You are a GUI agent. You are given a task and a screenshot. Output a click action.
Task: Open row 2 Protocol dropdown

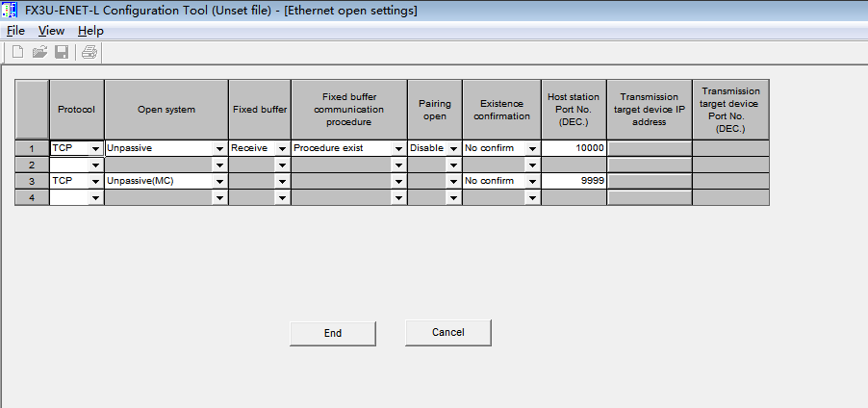pos(95,166)
